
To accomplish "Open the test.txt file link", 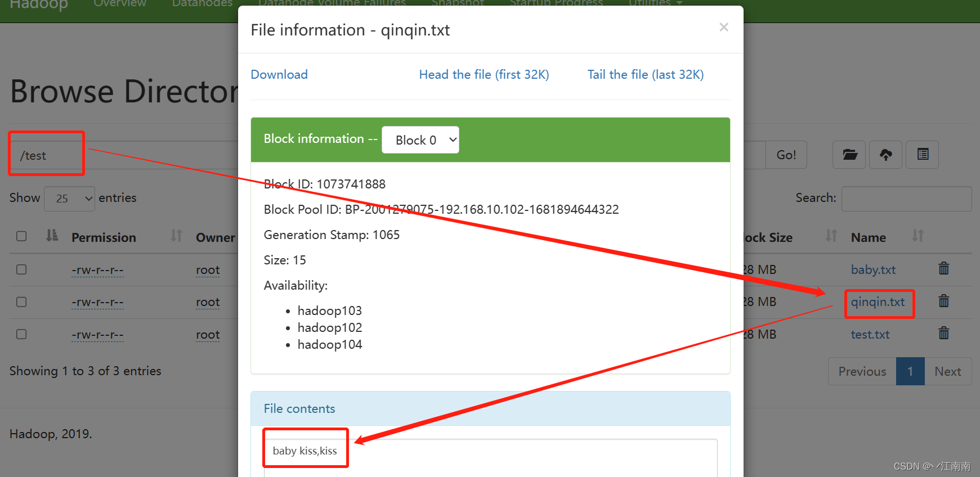I will (870, 334).
